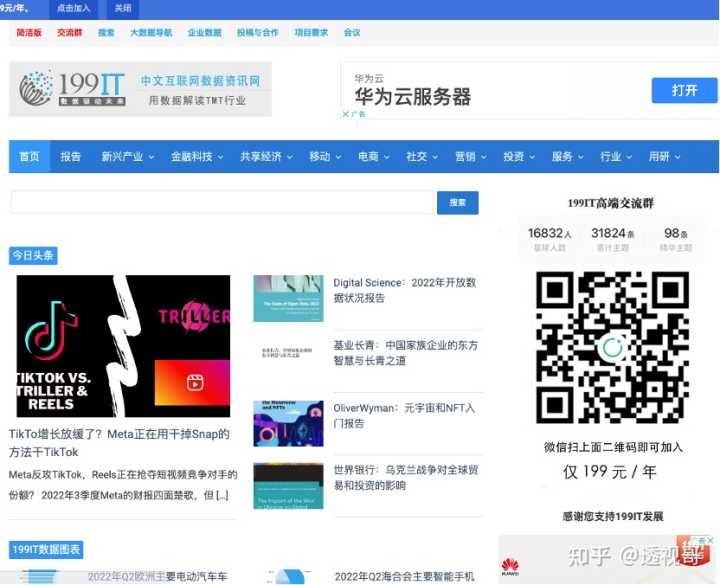720x585 pixels.
Task: Open 简洁版 link
Action: [29, 33]
